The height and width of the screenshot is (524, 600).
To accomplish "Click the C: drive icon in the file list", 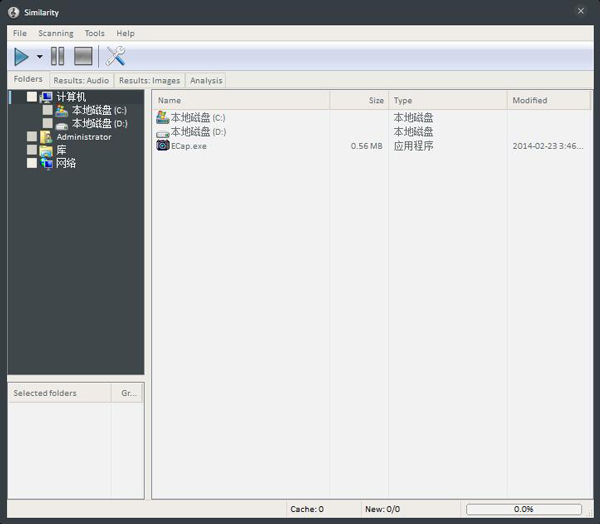I will click(x=162, y=117).
